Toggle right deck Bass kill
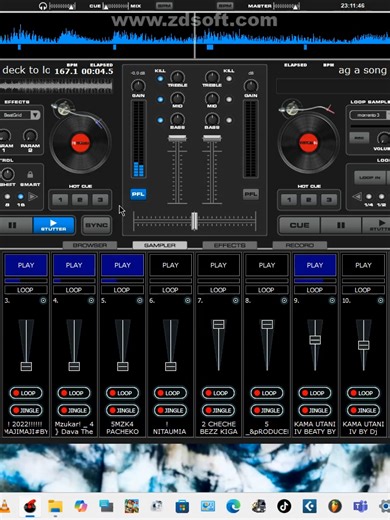 pyautogui.click(x=229, y=120)
